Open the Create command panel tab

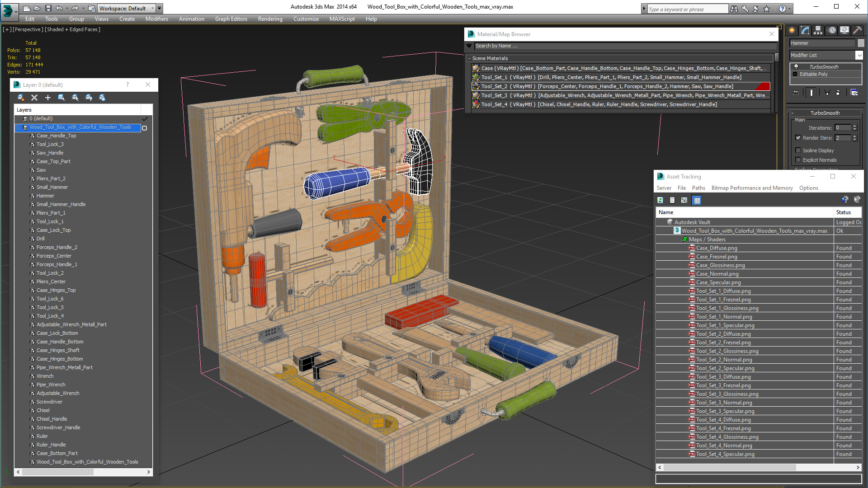(792, 30)
